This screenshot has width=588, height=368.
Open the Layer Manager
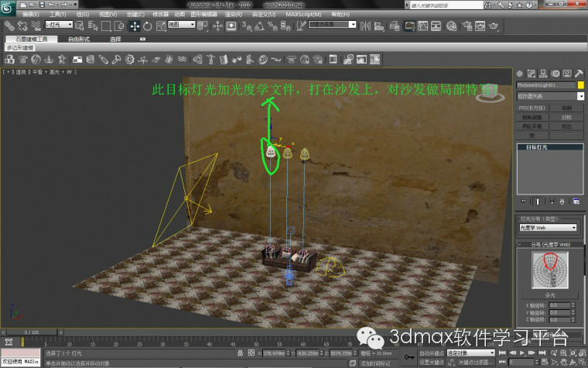coord(394,26)
